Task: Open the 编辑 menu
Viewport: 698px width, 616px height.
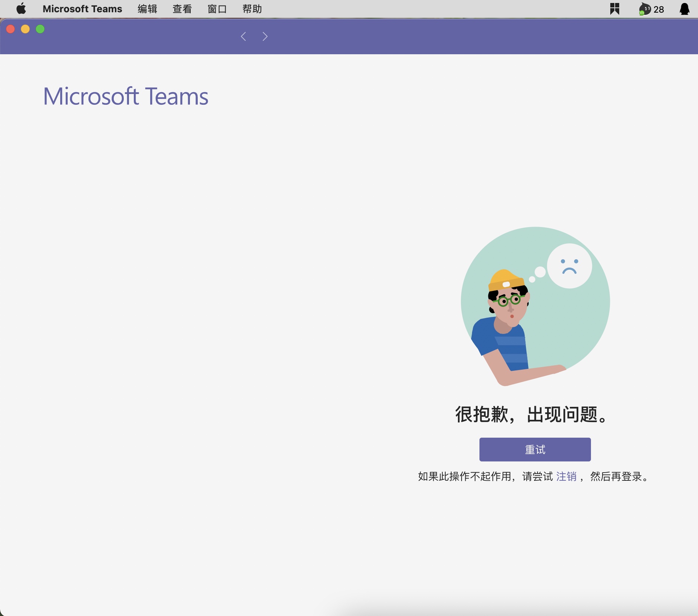Action: 147,9
